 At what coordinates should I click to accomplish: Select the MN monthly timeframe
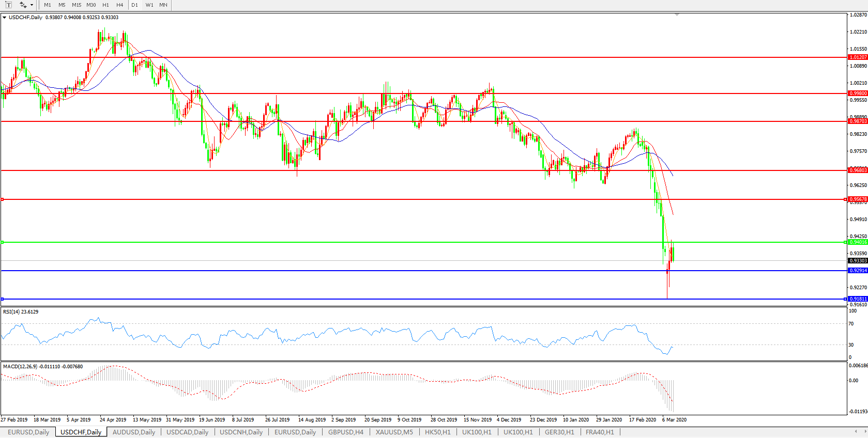point(163,5)
